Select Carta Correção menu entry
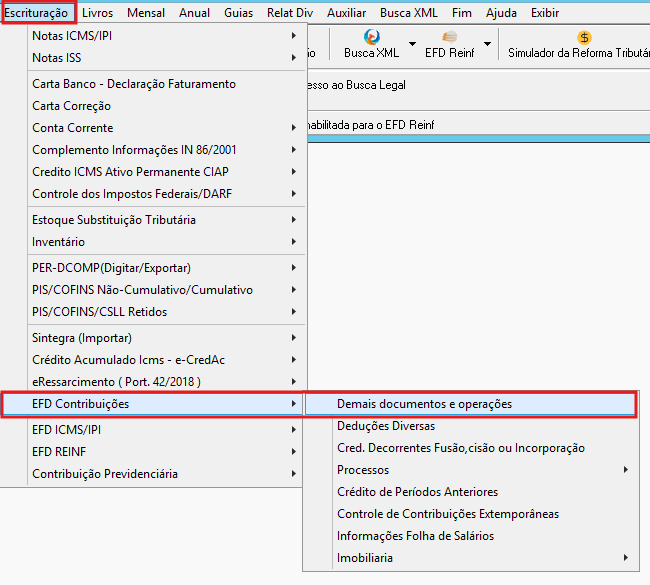Screen dimensions: 650x585 point(167,106)
